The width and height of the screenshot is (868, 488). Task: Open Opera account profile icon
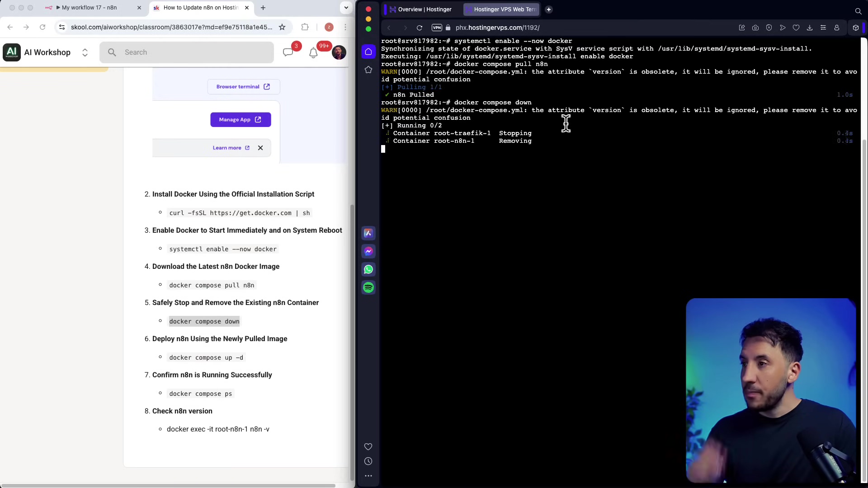pos(837,28)
